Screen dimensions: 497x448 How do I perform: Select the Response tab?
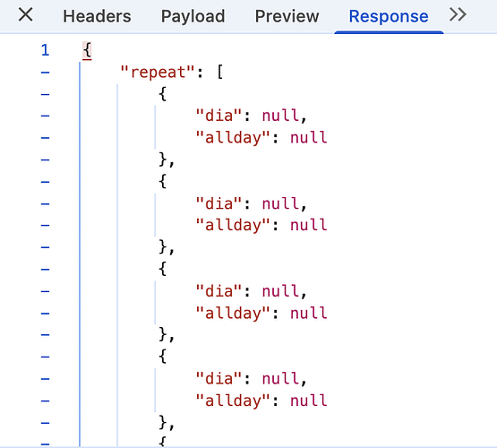pos(389,16)
